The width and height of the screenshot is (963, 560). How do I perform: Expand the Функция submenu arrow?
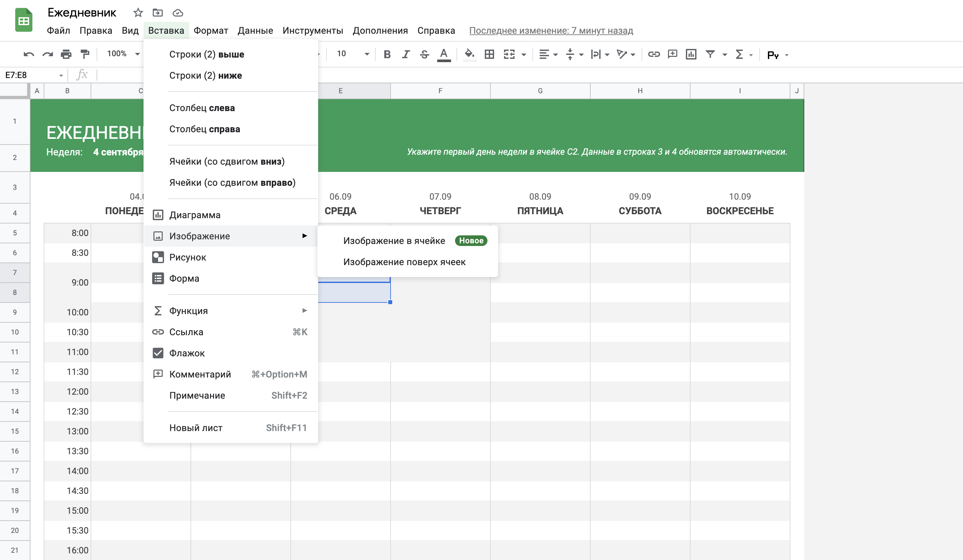click(305, 310)
